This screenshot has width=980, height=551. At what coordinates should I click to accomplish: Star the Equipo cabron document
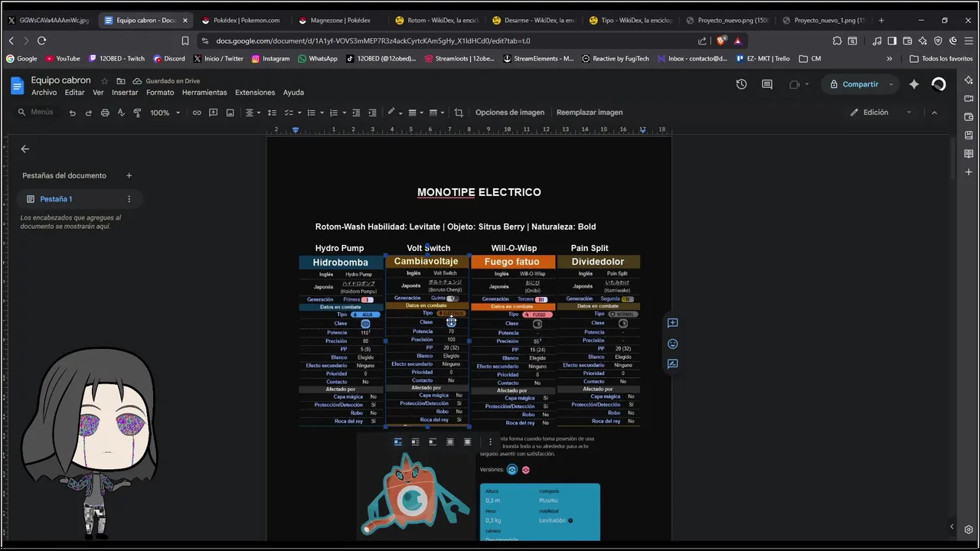click(x=105, y=81)
